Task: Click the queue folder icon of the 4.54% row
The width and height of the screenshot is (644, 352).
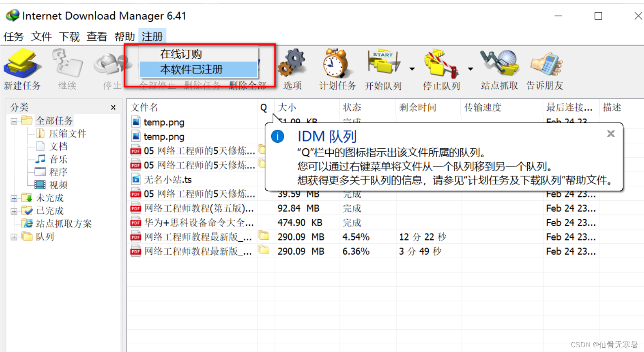Action: pyautogui.click(x=264, y=235)
